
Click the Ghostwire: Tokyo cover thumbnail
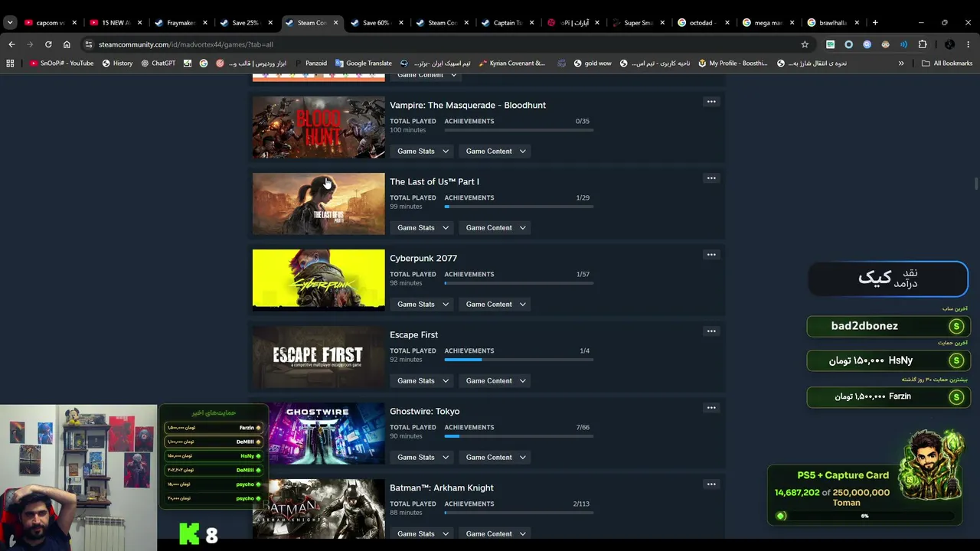point(318,433)
